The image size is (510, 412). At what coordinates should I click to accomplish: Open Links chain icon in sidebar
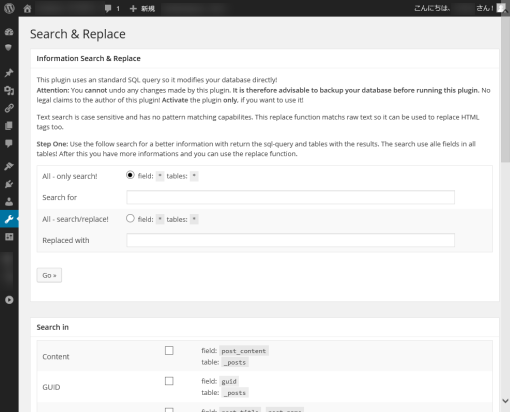coord(9,108)
